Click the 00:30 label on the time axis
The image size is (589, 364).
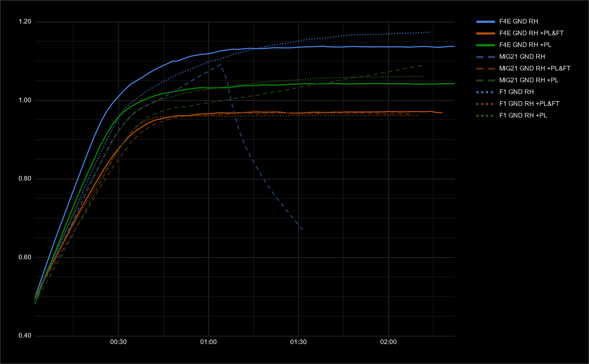(118, 342)
